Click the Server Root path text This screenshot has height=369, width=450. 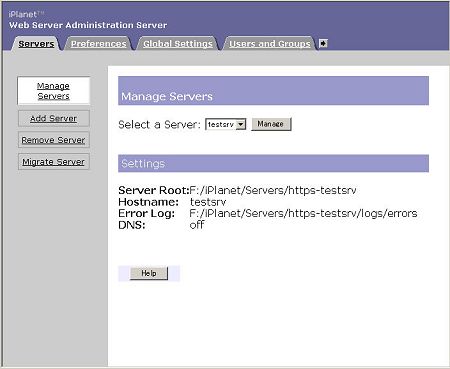pyautogui.click(x=273, y=190)
